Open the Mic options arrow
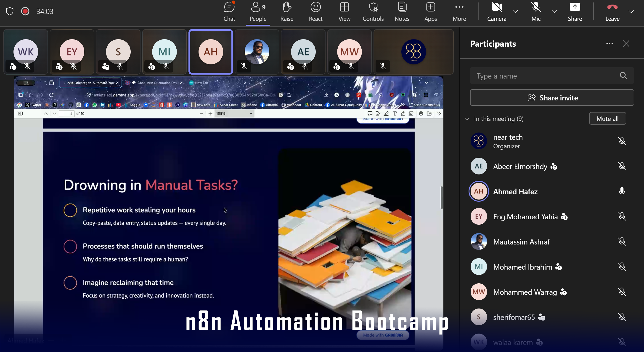The height and width of the screenshot is (352, 644). click(x=554, y=11)
